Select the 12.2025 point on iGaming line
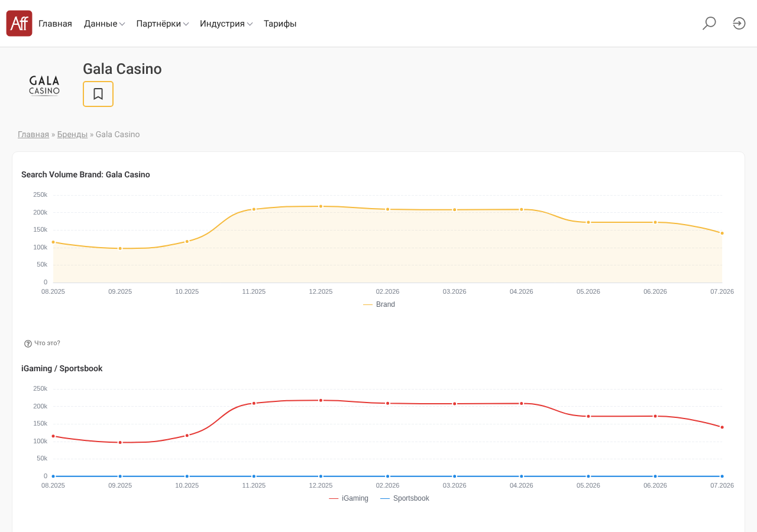Viewport: 757px width, 532px height. tap(321, 400)
